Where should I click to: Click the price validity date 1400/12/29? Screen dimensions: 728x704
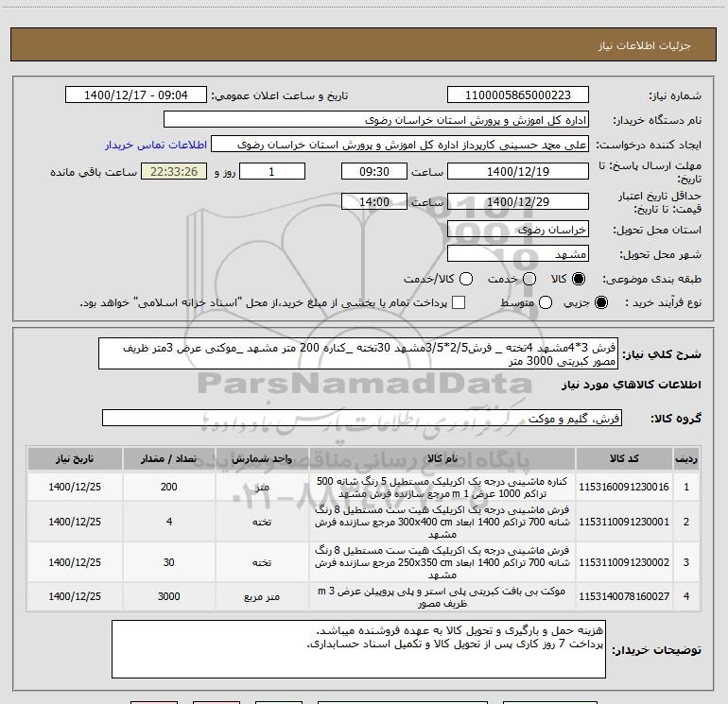coord(518,201)
